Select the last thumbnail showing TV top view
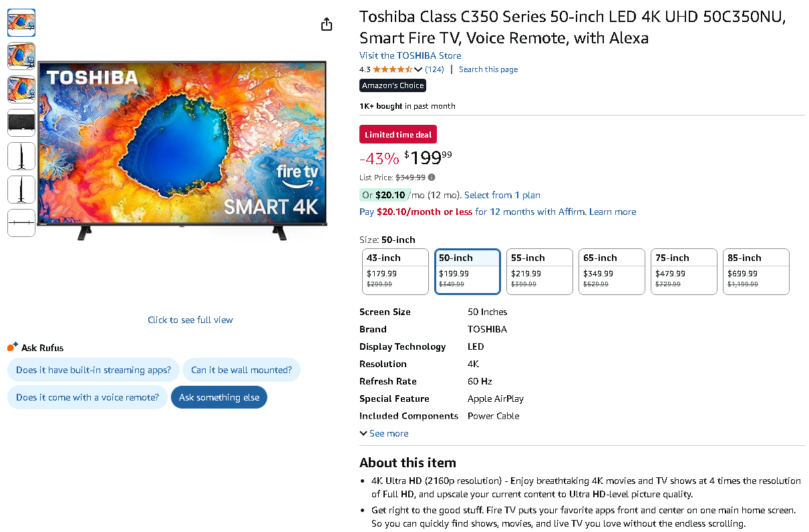Image resolution: width=809 pixels, height=532 pixels. (21, 223)
